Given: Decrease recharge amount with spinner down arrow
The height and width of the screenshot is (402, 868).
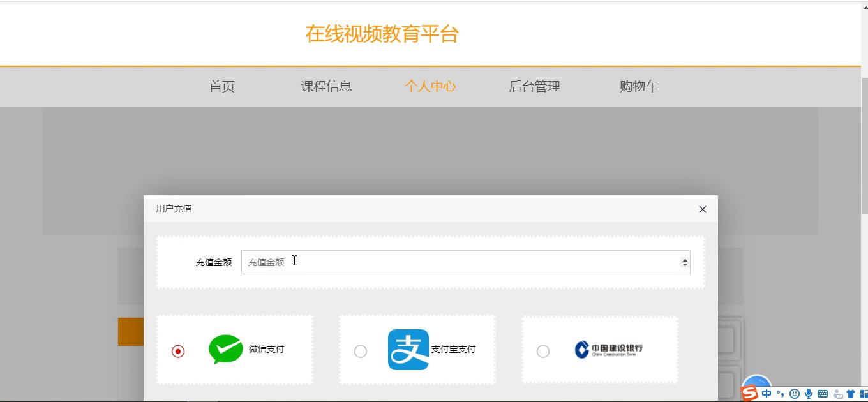Looking at the screenshot, I should (685, 265).
